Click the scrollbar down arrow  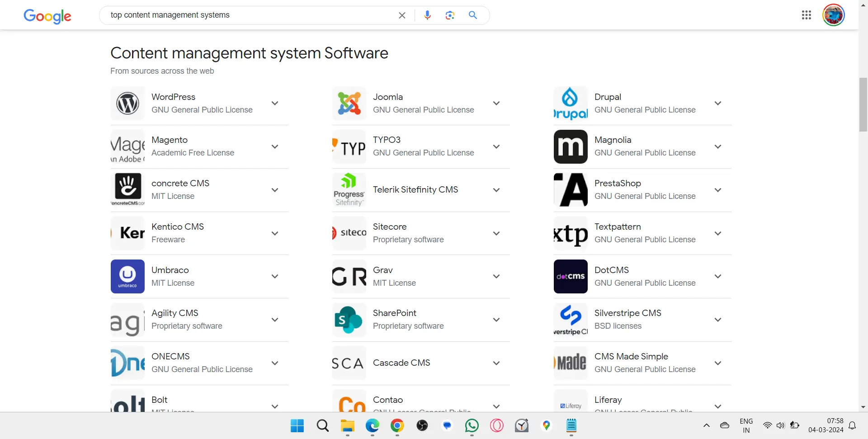[x=863, y=407]
